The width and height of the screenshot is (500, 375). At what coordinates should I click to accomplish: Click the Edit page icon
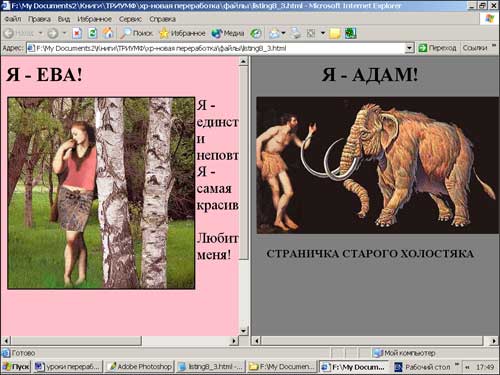click(311, 33)
